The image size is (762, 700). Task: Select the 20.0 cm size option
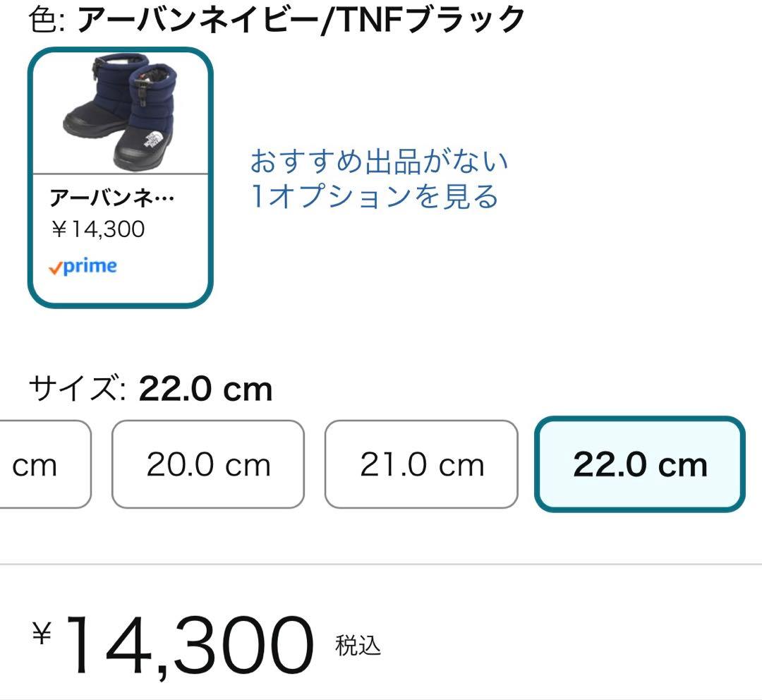pyautogui.click(x=207, y=464)
